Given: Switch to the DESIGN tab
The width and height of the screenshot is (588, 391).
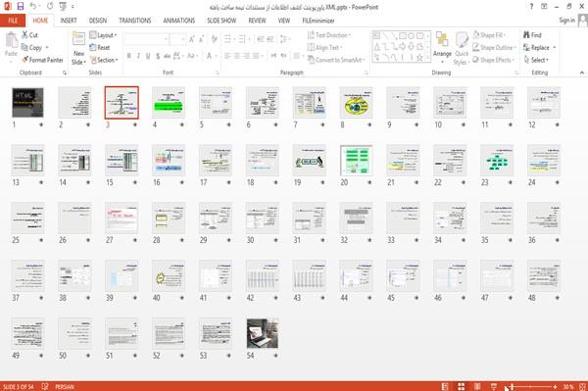Looking at the screenshot, I should point(98,21).
